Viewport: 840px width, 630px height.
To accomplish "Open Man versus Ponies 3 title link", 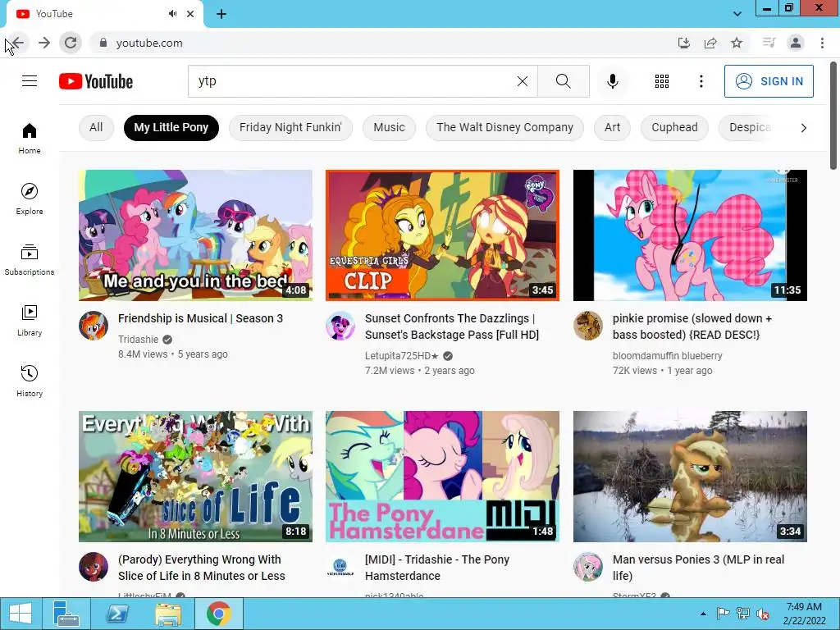I will click(698, 568).
